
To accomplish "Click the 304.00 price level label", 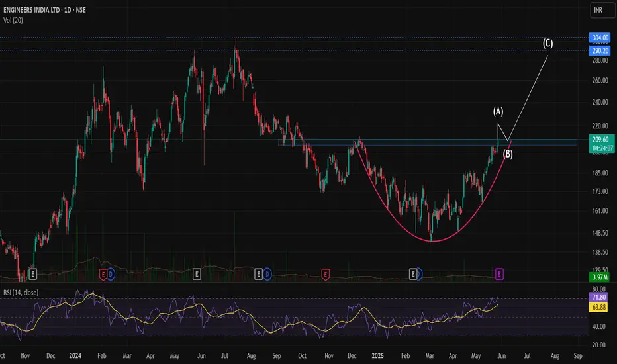I will [600, 38].
